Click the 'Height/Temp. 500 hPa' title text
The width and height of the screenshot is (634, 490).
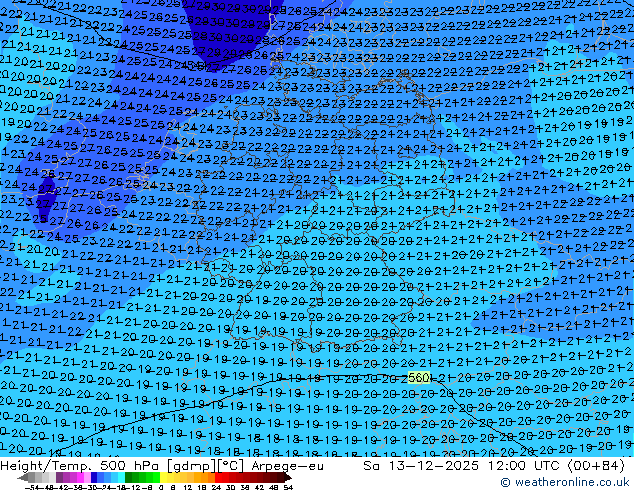[x=81, y=466]
